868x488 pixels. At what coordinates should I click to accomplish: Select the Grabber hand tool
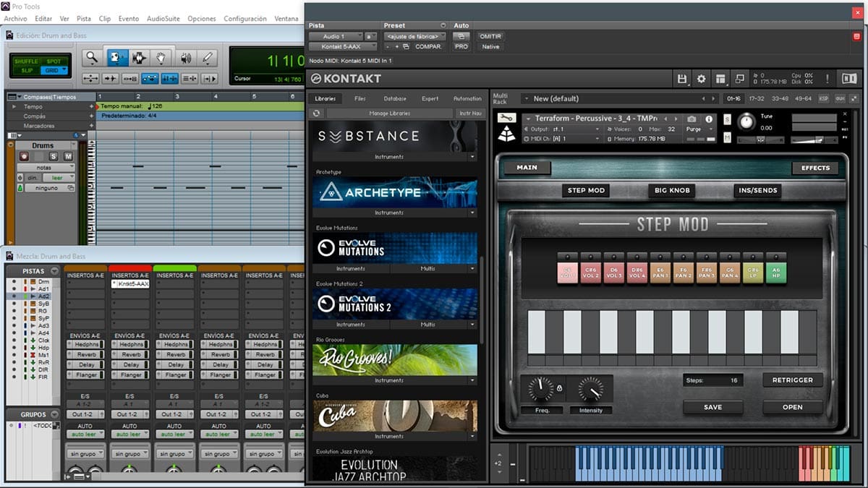[161, 58]
